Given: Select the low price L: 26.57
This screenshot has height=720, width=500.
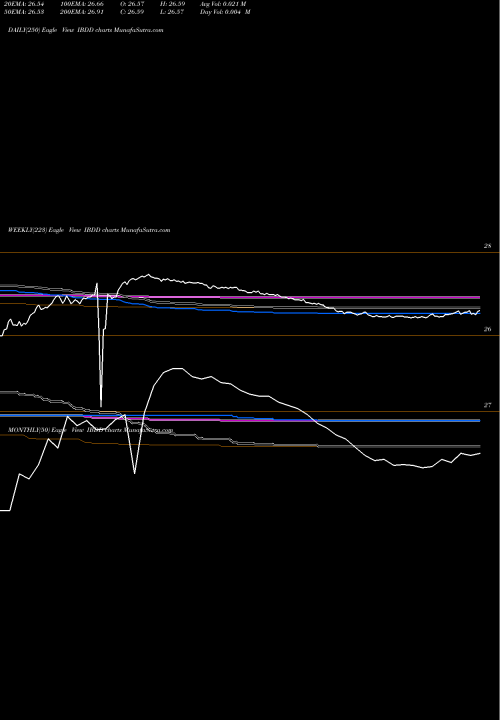Looking at the screenshot, I should click(172, 12).
